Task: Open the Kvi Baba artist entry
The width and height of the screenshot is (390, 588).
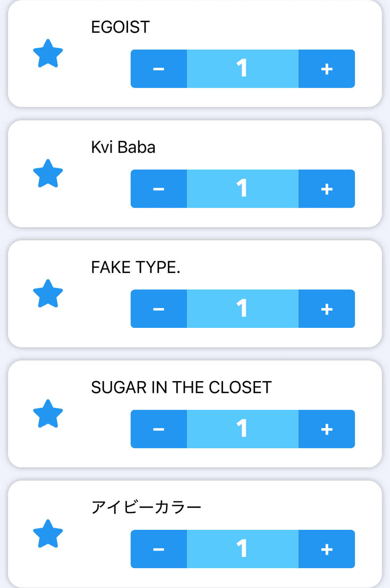Action: click(x=123, y=147)
